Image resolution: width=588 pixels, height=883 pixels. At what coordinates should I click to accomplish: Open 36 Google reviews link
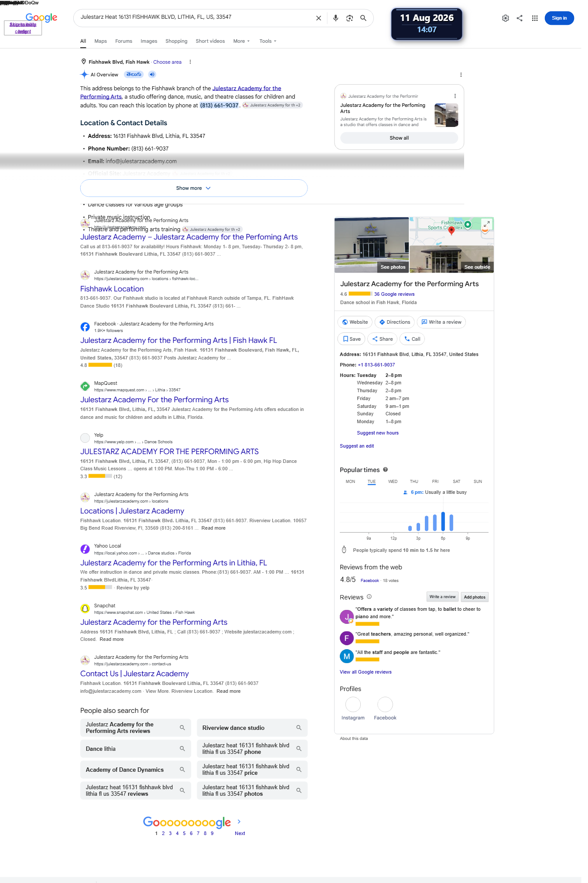tap(394, 294)
